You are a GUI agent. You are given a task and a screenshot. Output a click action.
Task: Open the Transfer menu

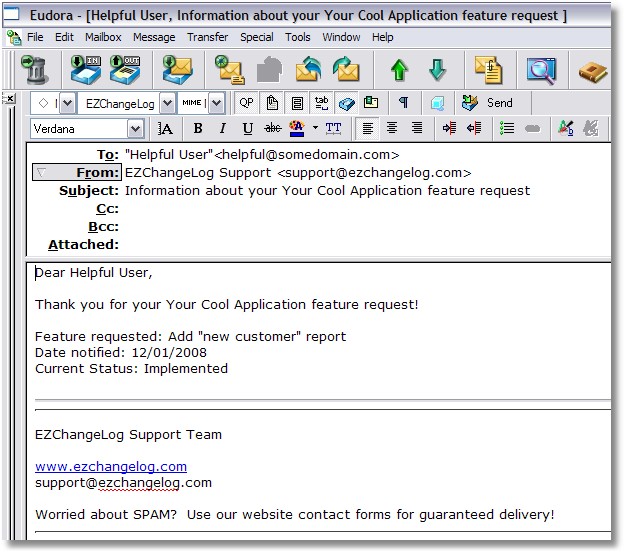[x=207, y=37]
